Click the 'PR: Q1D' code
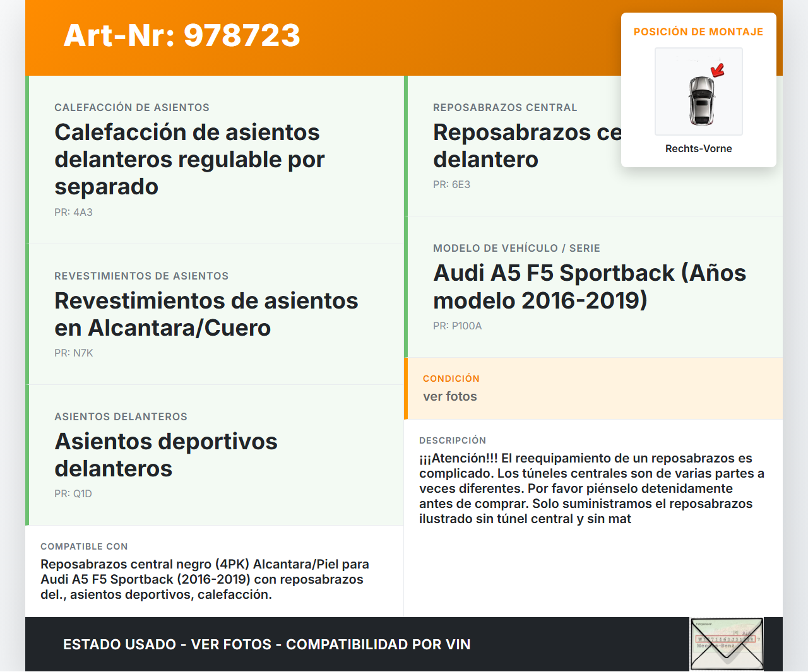The width and height of the screenshot is (808, 672). 73,494
